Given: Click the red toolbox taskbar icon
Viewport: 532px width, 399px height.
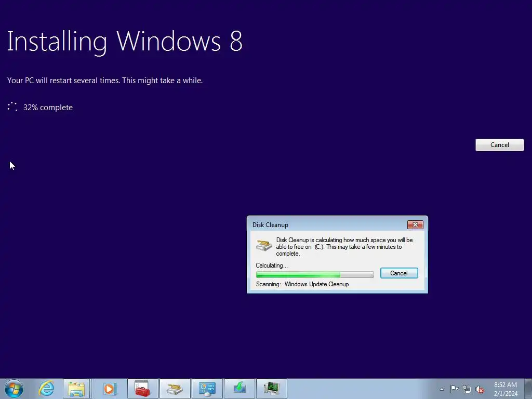Looking at the screenshot, I should (x=142, y=389).
